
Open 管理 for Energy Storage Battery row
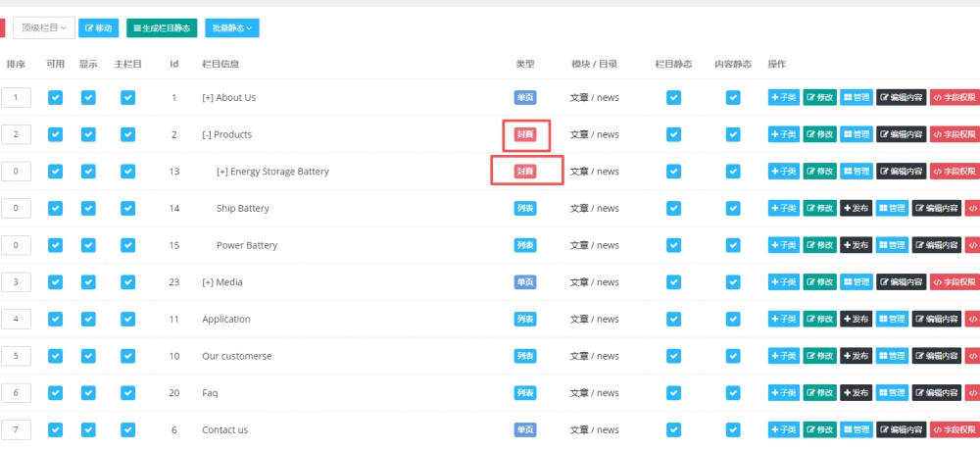pos(857,172)
